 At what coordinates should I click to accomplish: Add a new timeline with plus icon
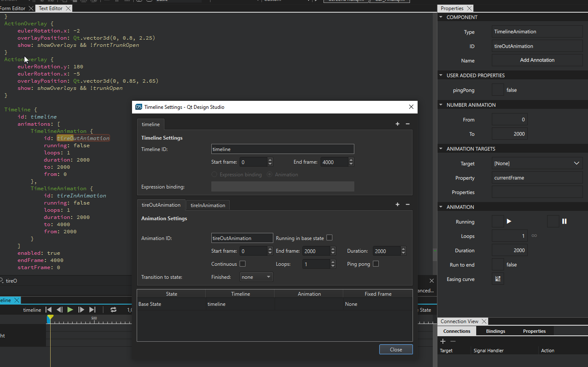(x=397, y=124)
